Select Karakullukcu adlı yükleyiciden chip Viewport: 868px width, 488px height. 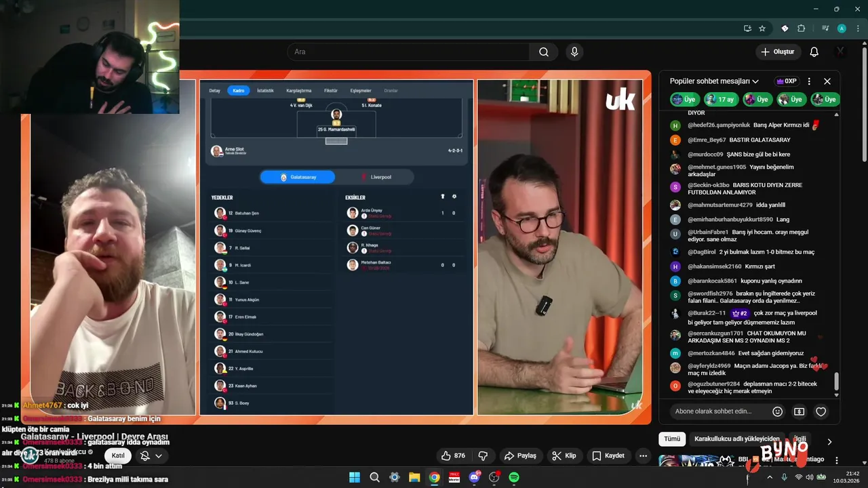click(x=737, y=439)
